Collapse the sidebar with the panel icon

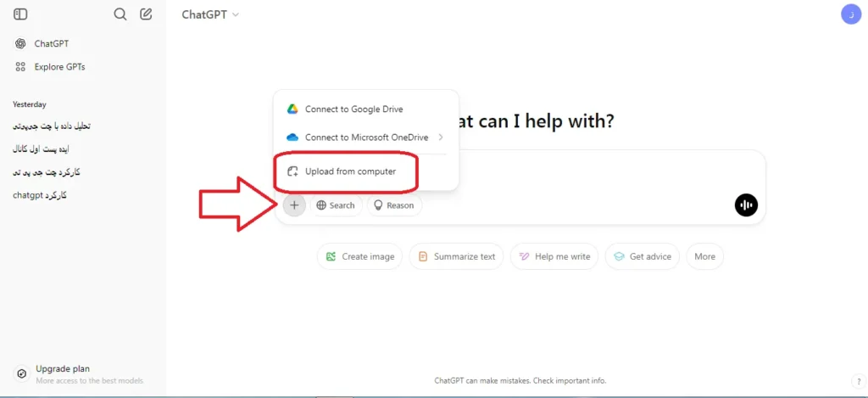tap(20, 14)
